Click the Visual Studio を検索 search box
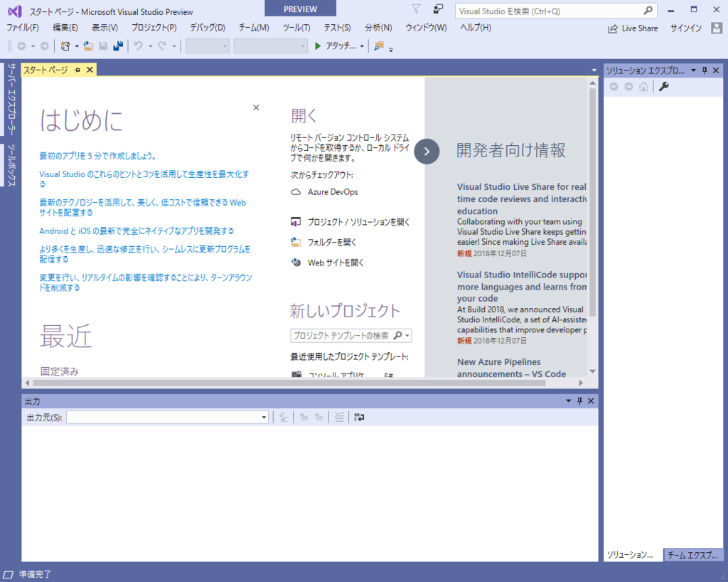The height and width of the screenshot is (582, 728). click(556, 11)
